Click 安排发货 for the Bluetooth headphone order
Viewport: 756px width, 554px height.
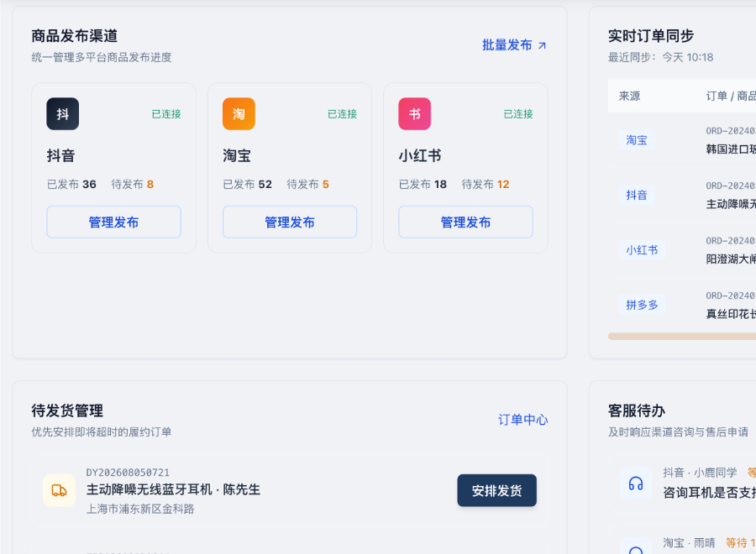[496, 490]
